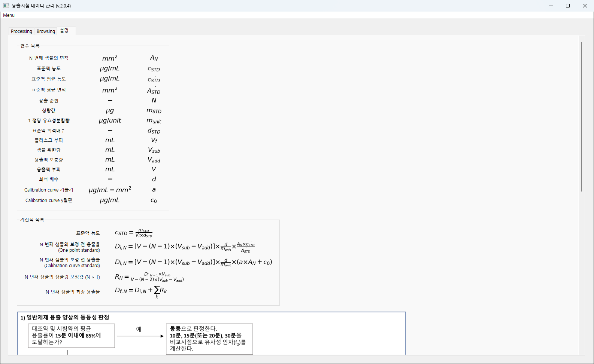This screenshot has height=364, width=594.
Task: Select 'N 번째 샘플의 샘플링 보정값 (N > 1)' label
Action: click(62, 277)
